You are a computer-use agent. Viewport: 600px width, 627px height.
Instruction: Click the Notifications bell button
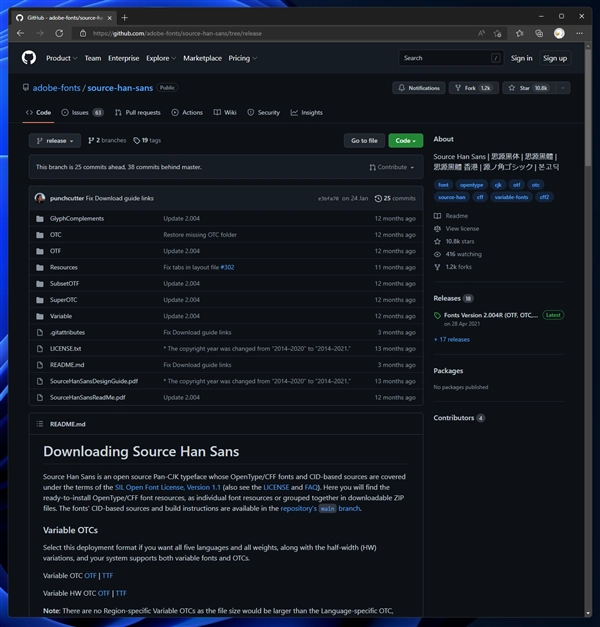tap(419, 88)
